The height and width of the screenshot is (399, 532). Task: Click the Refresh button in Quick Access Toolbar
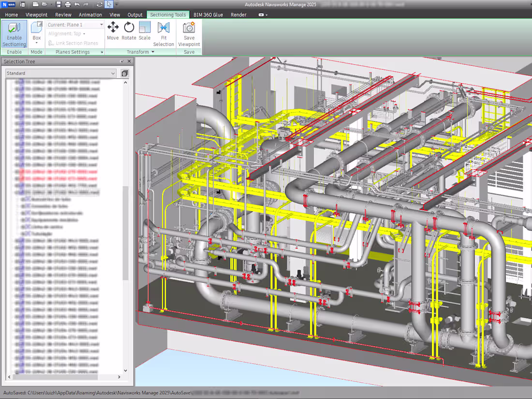[99, 4]
